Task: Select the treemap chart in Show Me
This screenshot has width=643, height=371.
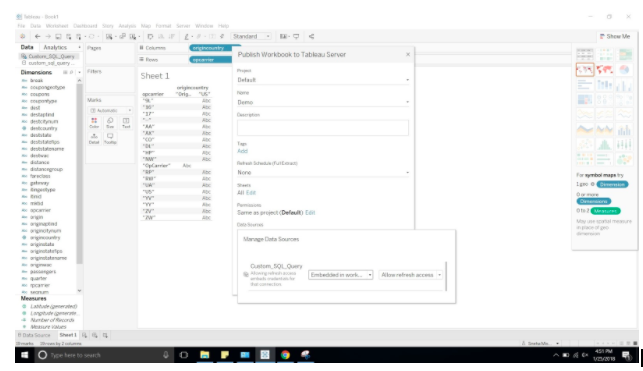Action: point(585,100)
